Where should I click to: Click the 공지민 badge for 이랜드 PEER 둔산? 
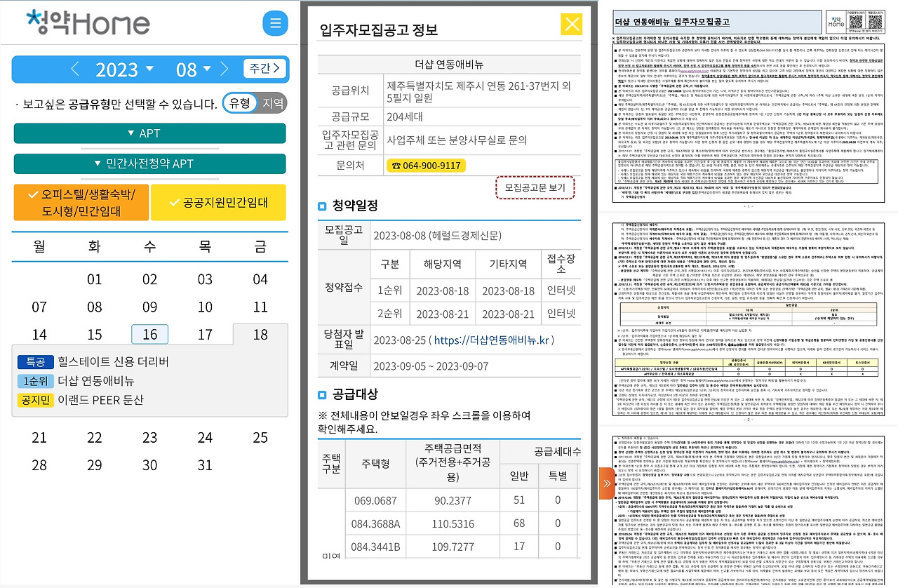36,401
